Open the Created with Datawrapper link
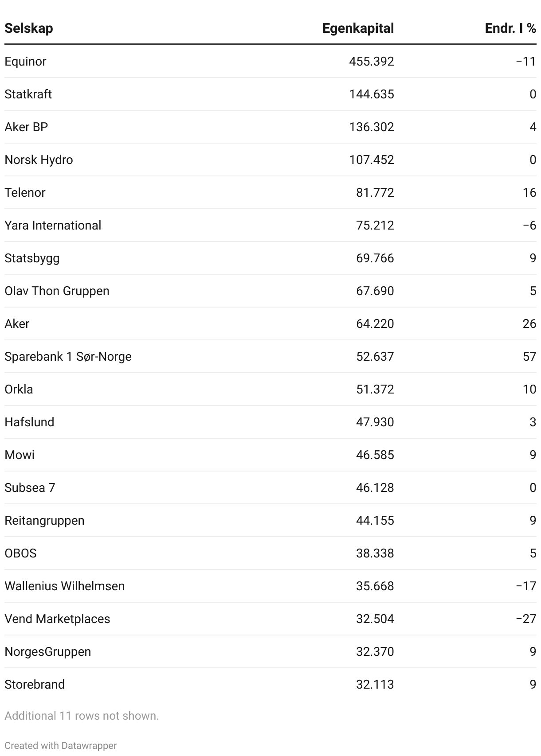 click(61, 745)
